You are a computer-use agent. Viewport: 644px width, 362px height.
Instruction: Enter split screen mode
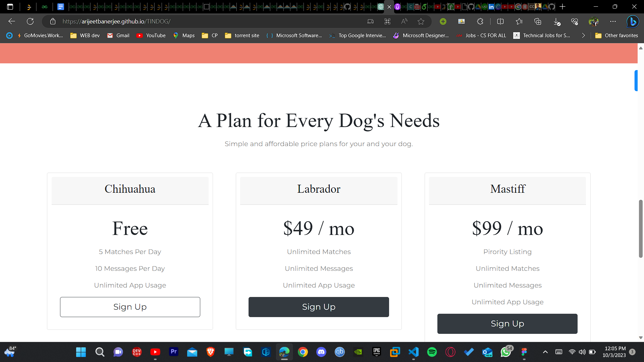tap(500, 21)
